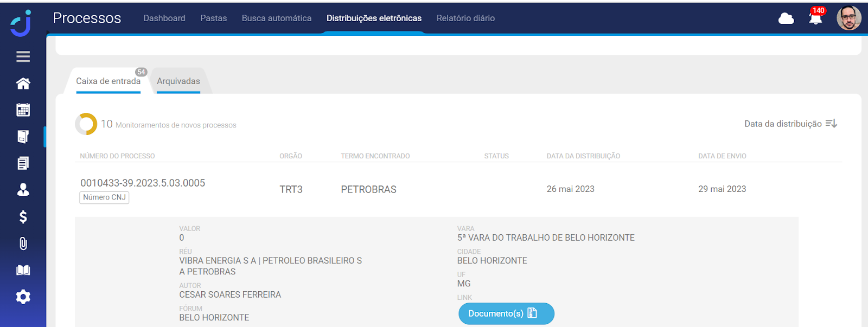Click the cloud icon in header
The height and width of the screenshot is (327, 868).
[786, 19]
